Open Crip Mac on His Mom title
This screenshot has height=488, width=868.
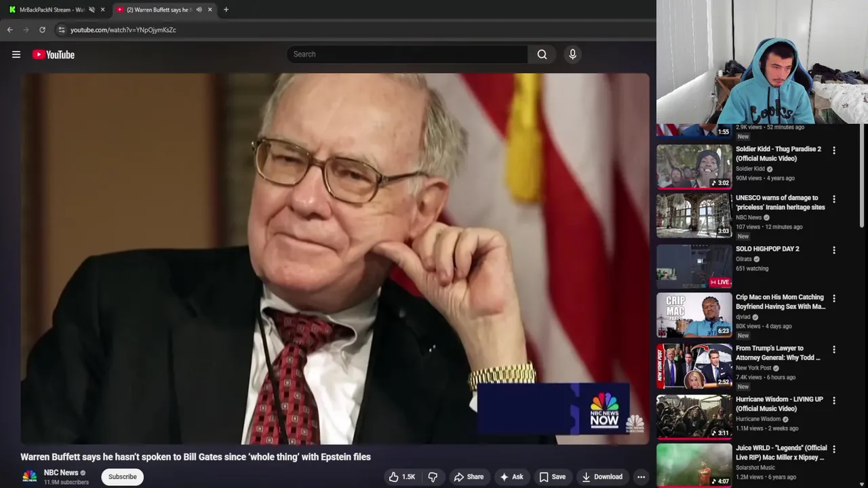tap(781, 302)
